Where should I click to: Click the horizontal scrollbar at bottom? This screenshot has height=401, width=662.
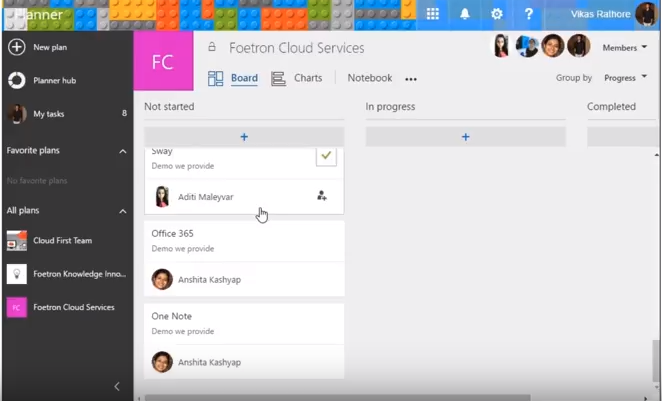[337, 398]
